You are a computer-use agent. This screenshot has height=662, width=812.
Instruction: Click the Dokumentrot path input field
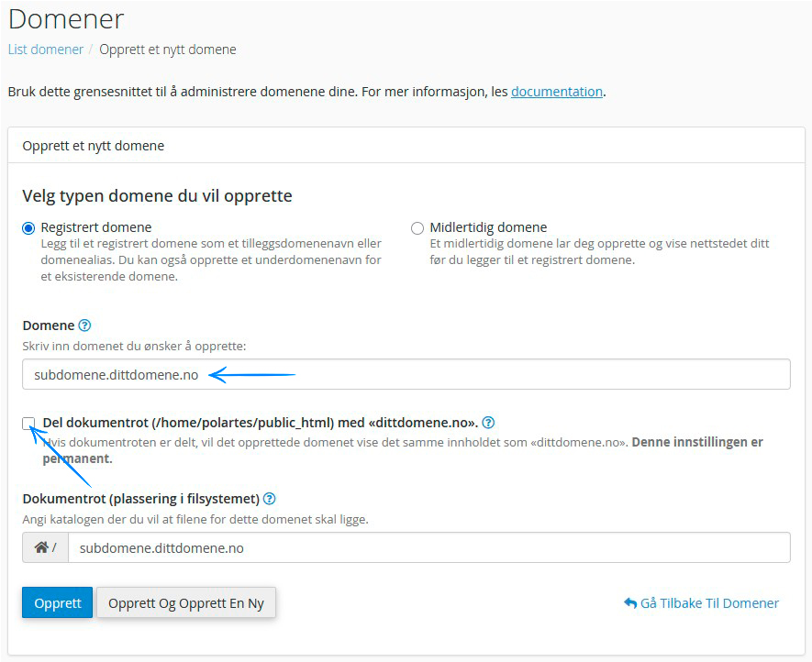pos(428,547)
